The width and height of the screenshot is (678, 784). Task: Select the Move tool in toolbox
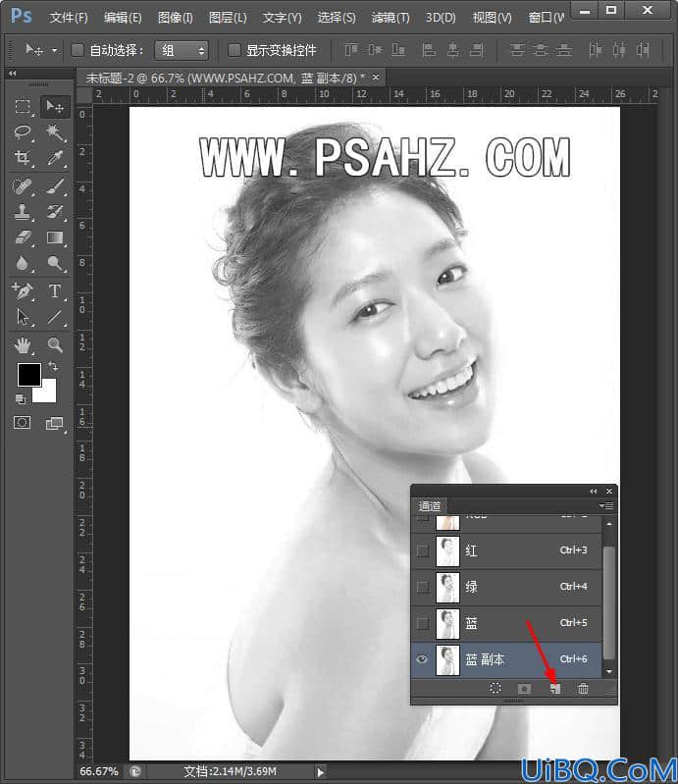pyautogui.click(x=54, y=107)
